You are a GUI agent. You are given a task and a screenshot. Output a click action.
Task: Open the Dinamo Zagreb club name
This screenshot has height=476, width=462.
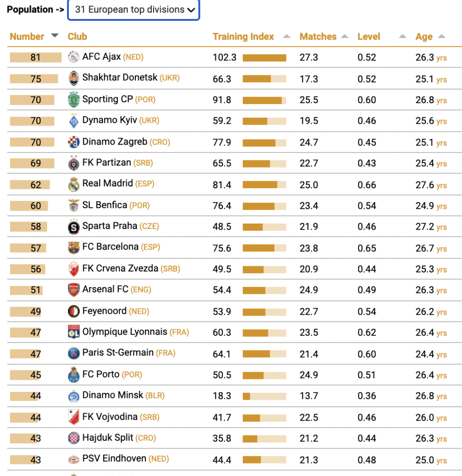coord(115,141)
